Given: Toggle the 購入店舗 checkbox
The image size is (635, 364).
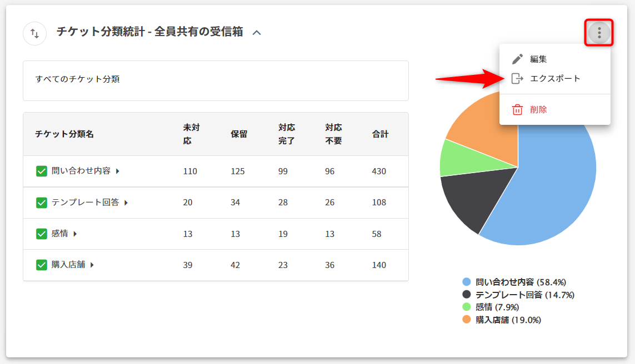Looking at the screenshot, I should (x=42, y=265).
